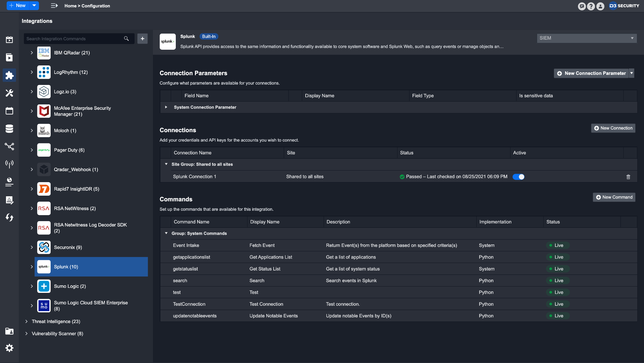
Task: Click the settings gear in the sidebar
Action: point(9,348)
